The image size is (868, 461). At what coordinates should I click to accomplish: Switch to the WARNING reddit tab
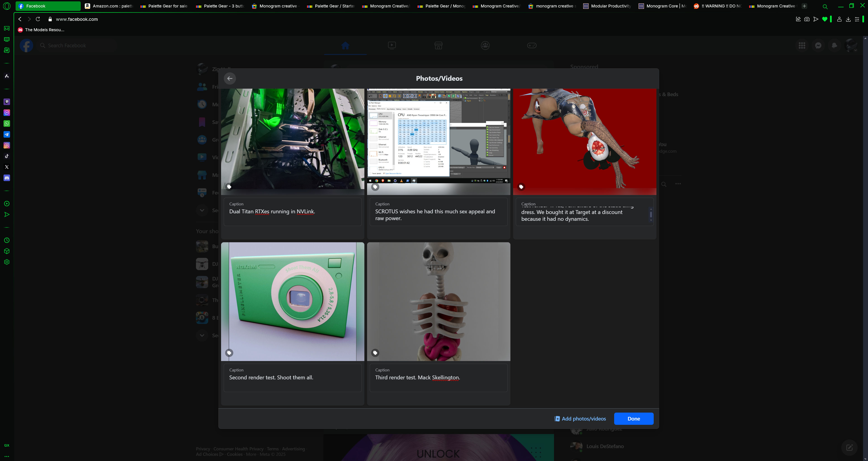718,6
